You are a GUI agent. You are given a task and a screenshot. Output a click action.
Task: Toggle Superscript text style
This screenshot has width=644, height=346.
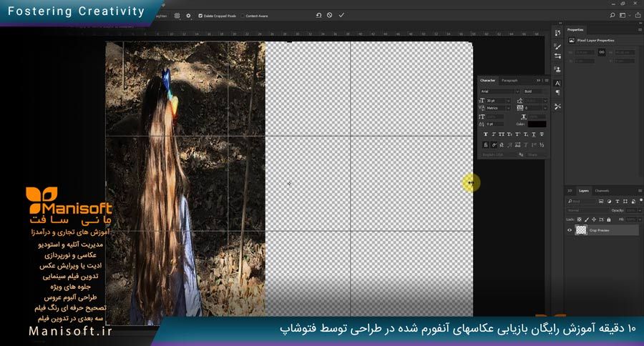pos(517,134)
